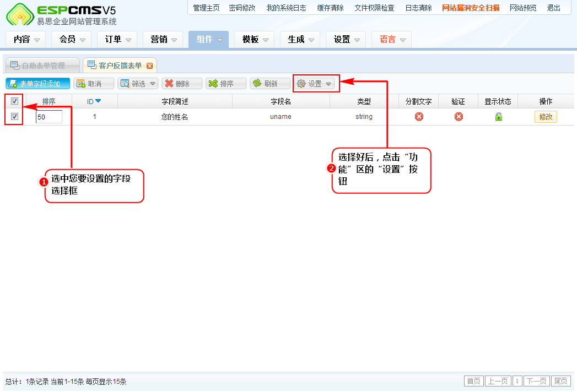
Task: Click the 退出 logout link
Action: coord(553,8)
